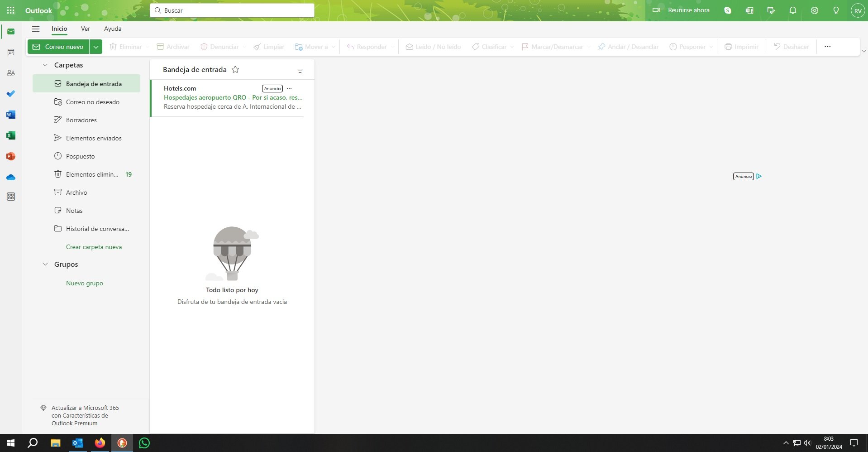Viewport: 868px width, 452px height.
Task: Open OneDrive from the left sidebar
Action: coord(11,177)
